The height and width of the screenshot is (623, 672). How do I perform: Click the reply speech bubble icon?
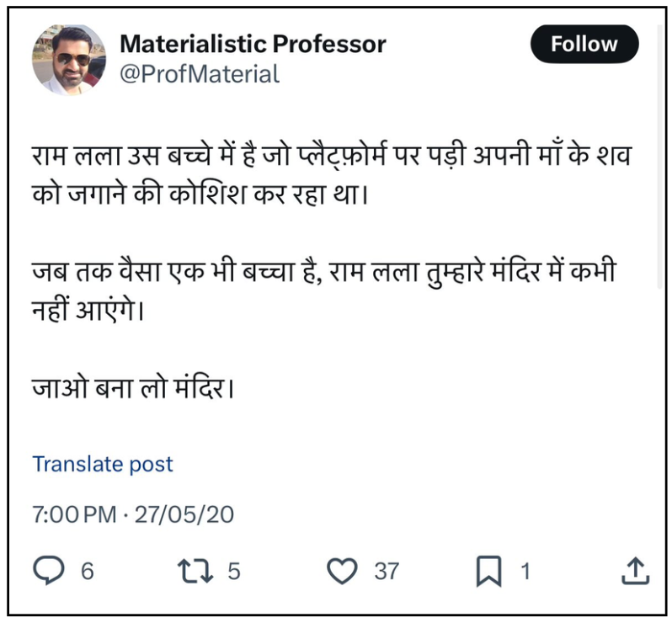tap(49, 572)
